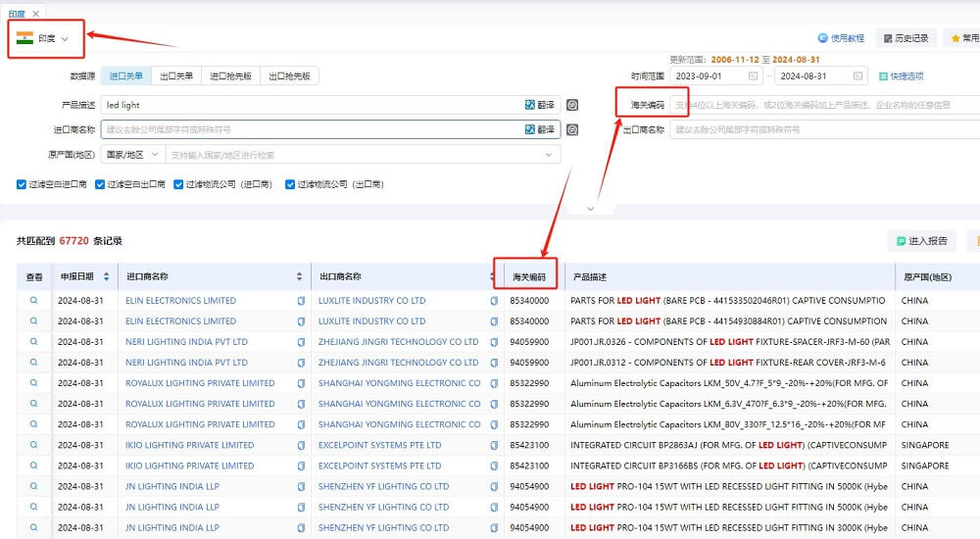The image size is (980, 539).
Task: Disable 过滤物流公司（出口商）checkbox
Action: pos(290,184)
